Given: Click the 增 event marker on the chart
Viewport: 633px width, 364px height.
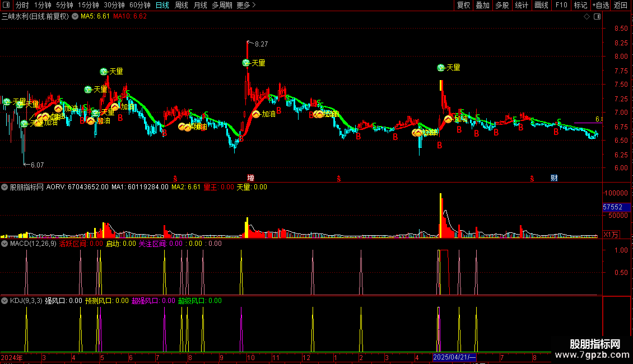Looking at the screenshot, I should pyautogui.click(x=251, y=178).
